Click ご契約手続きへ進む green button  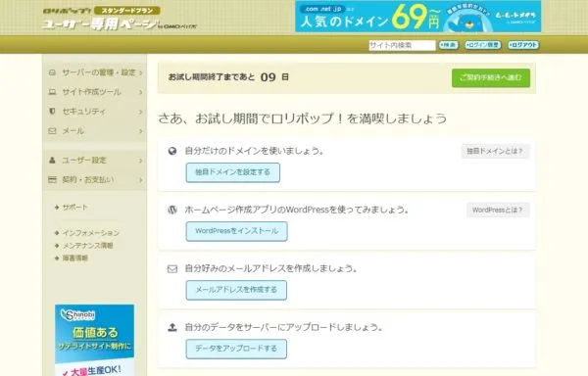tap(491, 78)
